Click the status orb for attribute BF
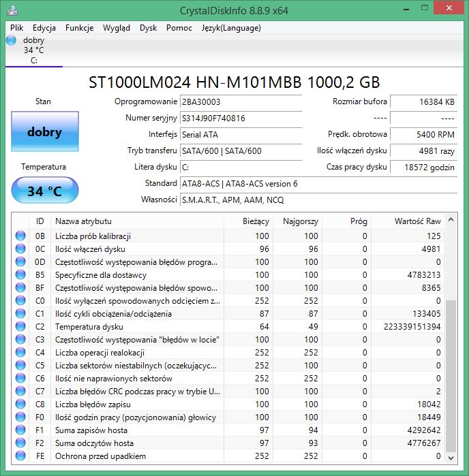Image resolution: width=469 pixels, height=476 pixels. pos(20,287)
